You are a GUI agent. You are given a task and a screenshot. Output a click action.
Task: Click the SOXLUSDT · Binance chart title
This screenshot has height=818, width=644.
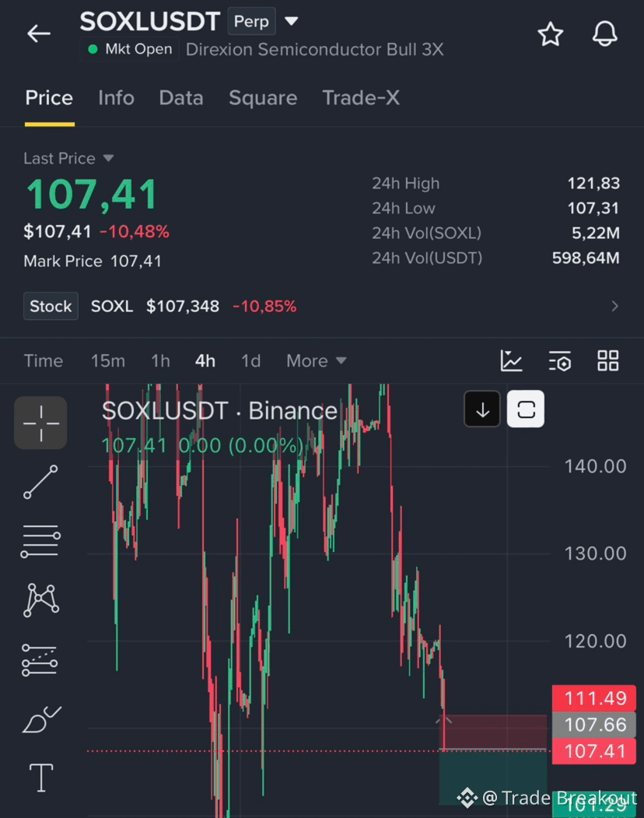coord(219,411)
